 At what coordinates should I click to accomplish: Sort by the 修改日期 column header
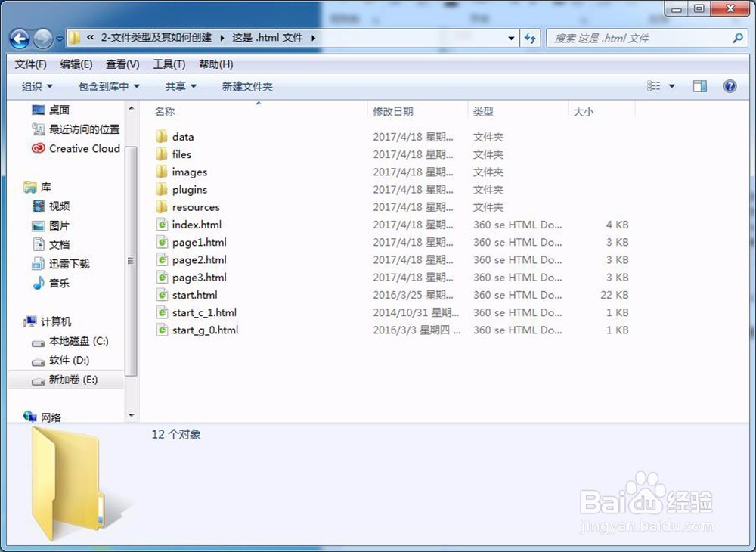pyautogui.click(x=417, y=111)
